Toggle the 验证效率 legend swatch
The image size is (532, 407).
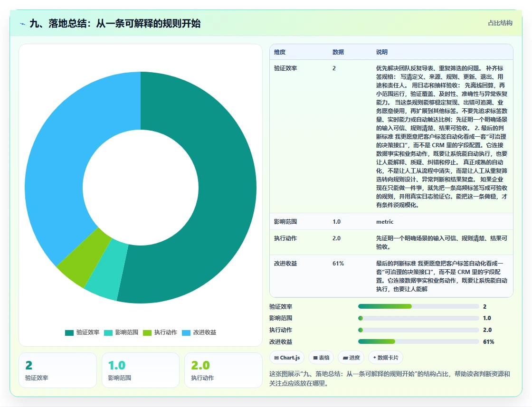(x=69, y=333)
